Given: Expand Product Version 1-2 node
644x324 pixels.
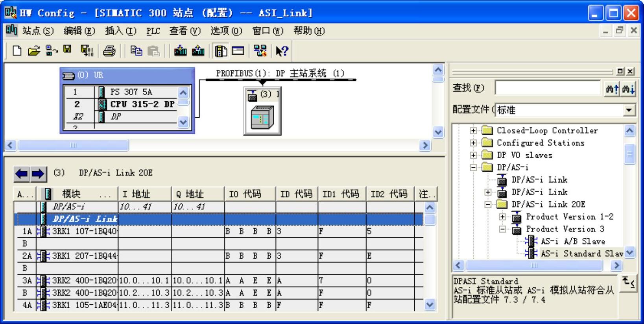Looking at the screenshot, I should [502, 217].
